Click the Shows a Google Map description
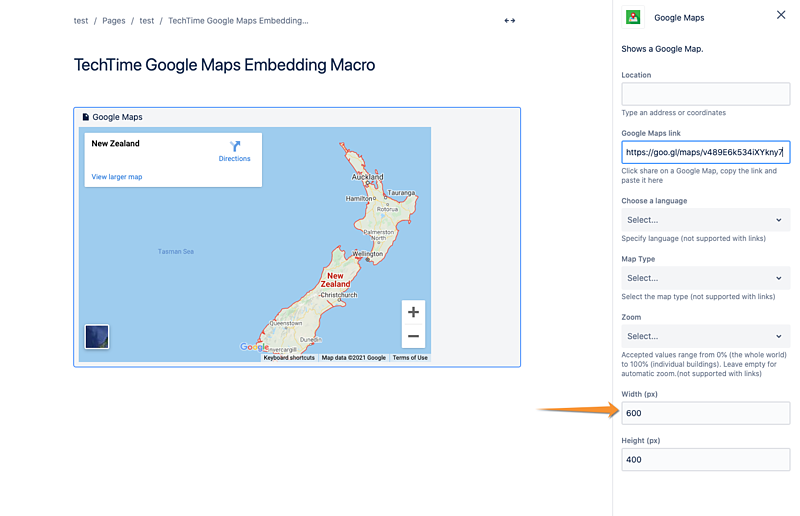The height and width of the screenshot is (516, 800). pyautogui.click(x=662, y=49)
